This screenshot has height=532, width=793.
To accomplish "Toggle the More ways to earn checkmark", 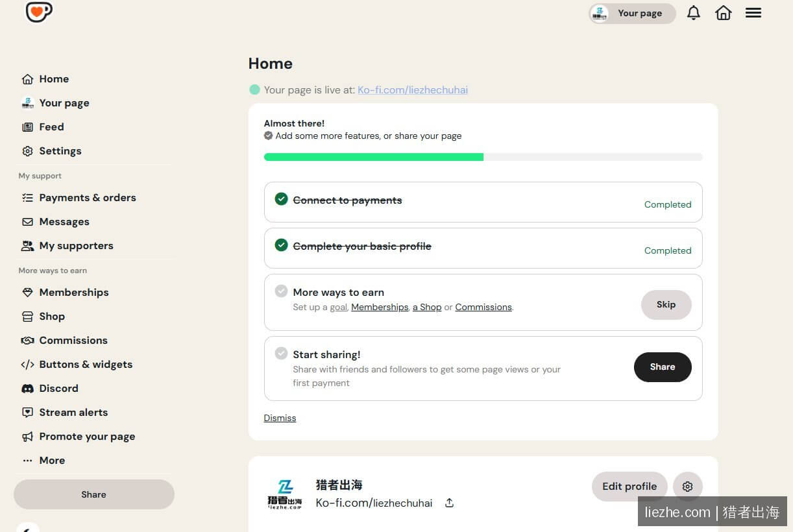I will (281, 291).
